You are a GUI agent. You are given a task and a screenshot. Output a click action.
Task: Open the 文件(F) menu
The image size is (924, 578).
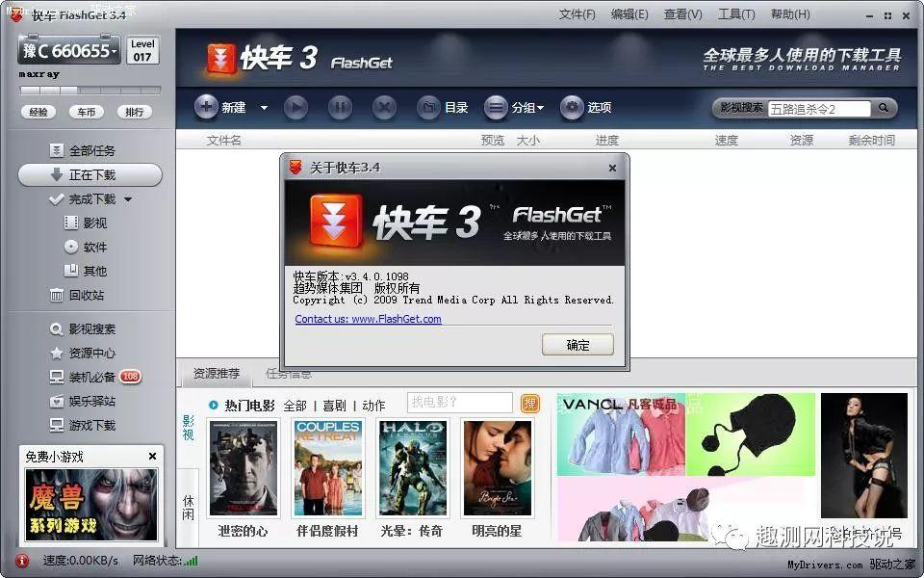(x=577, y=14)
